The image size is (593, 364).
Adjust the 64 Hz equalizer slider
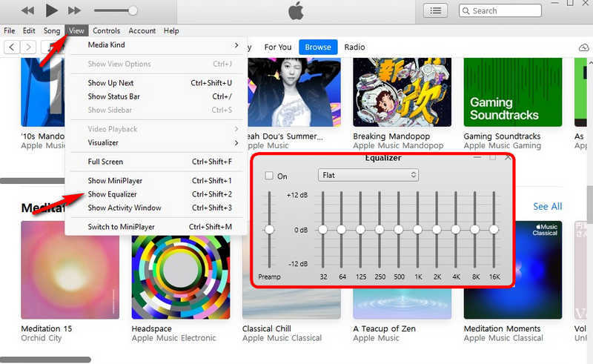[x=342, y=229]
